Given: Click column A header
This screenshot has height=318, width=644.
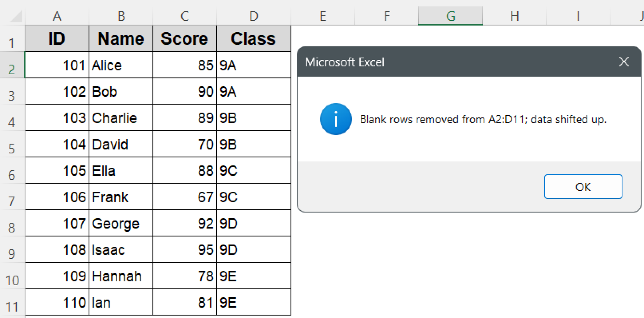Looking at the screenshot, I should pos(57,16).
